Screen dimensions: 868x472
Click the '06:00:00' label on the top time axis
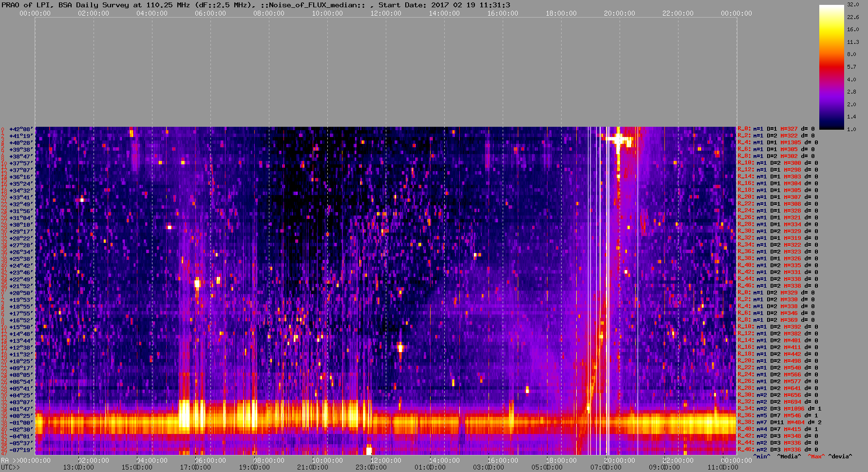point(210,13)
